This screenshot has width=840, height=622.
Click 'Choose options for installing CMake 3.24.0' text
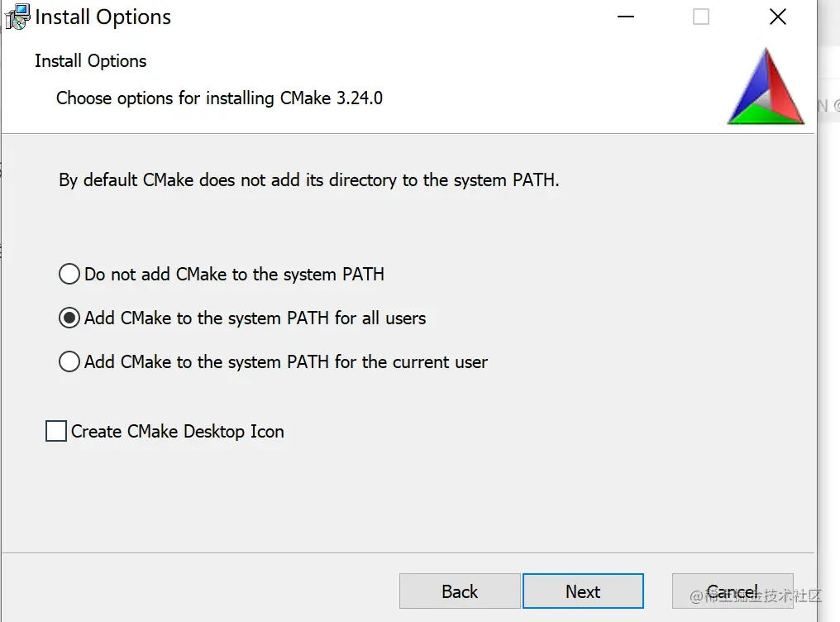pyautogui.click(x=219, y=98)
